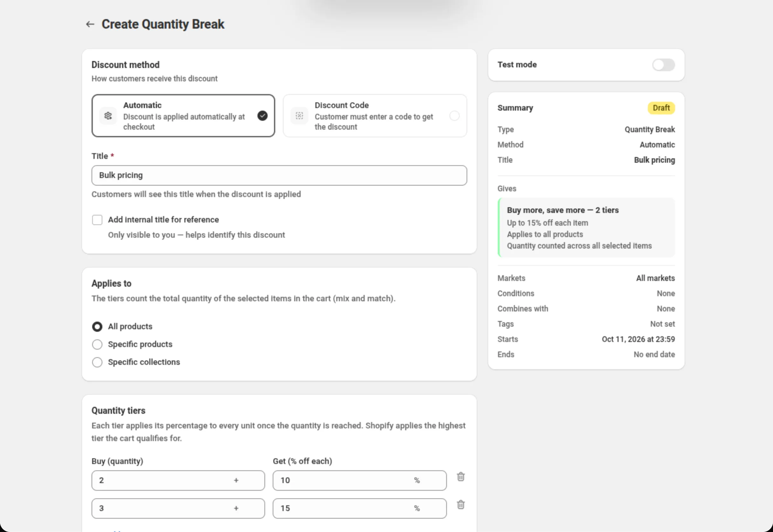Click the Up to 15% off each item line

(547, 223)
